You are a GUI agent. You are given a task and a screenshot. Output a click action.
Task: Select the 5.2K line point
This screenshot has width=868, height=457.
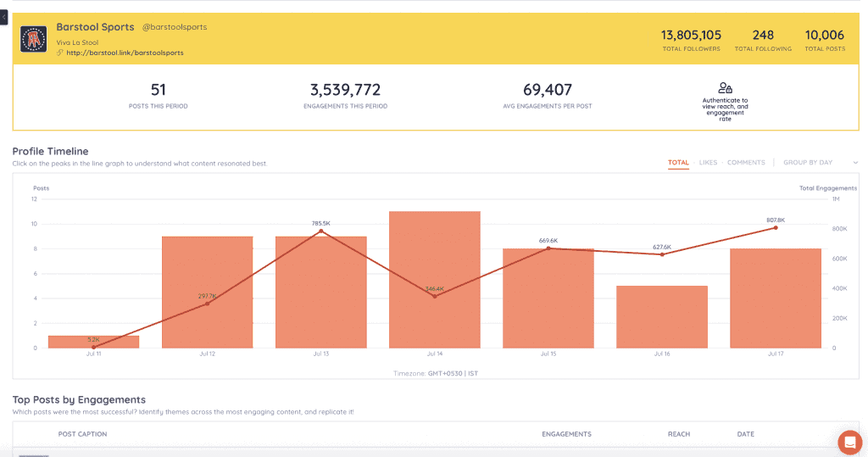coord(93,348)
